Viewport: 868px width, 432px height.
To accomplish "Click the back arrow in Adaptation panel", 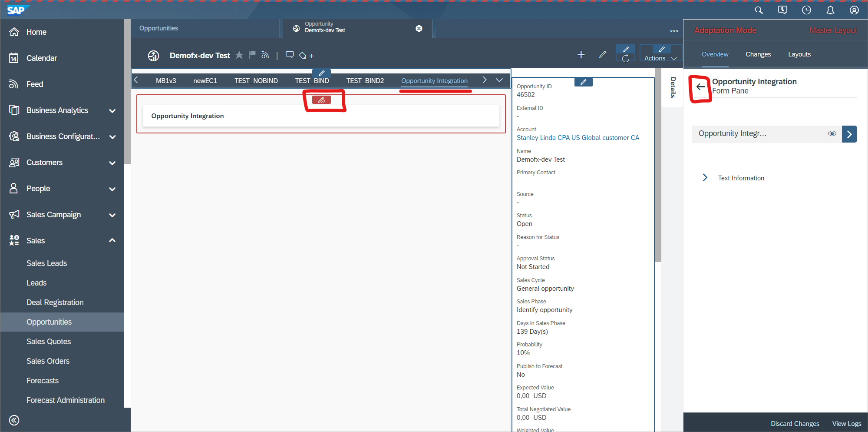I will point(700,87).
